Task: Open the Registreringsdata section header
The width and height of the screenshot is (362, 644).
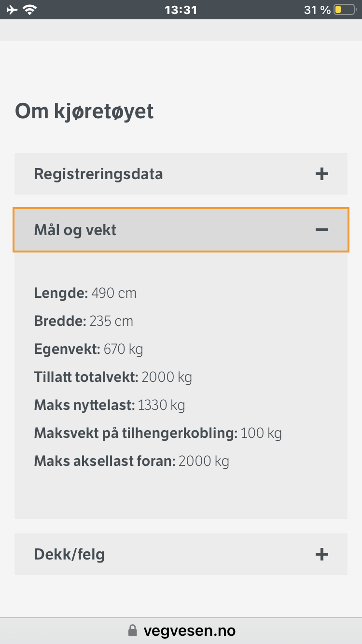Action: coord(98,174)
